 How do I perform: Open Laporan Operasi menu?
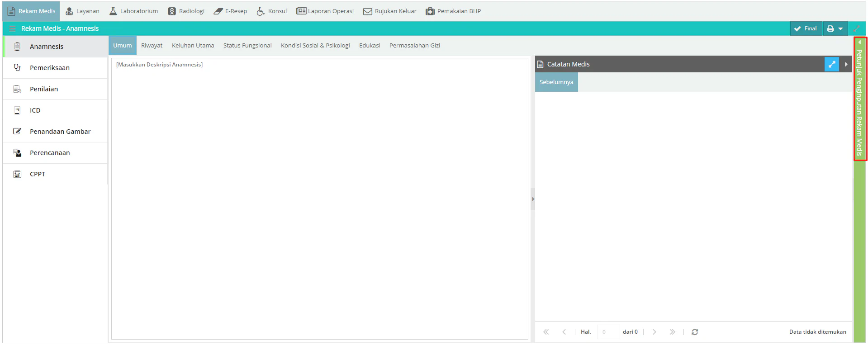325,11
